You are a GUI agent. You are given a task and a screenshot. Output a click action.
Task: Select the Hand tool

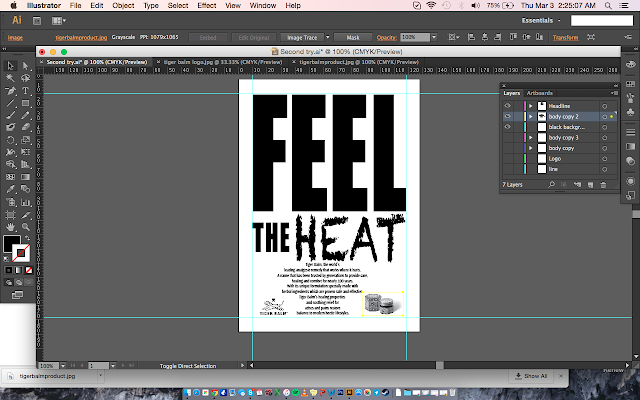point(10,227)
